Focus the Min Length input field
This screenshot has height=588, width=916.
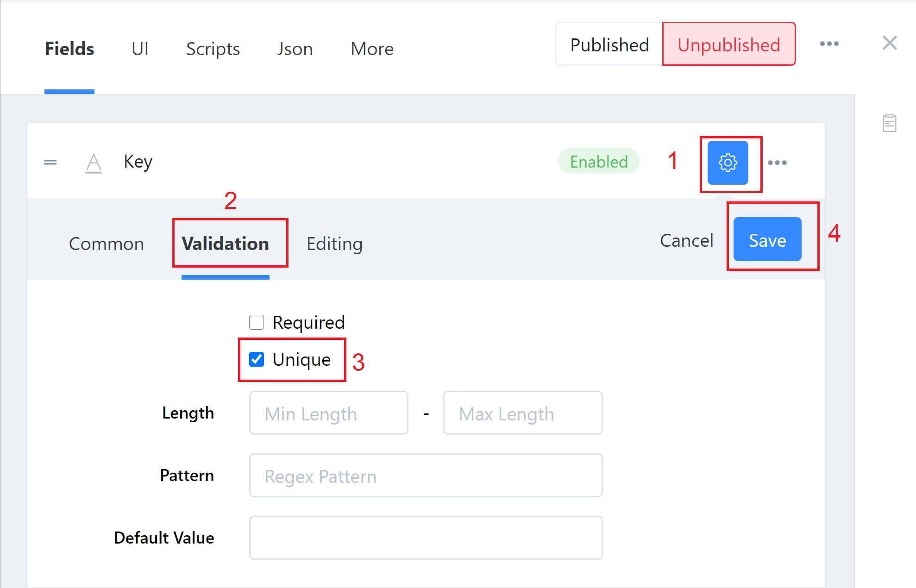point(329,413)
